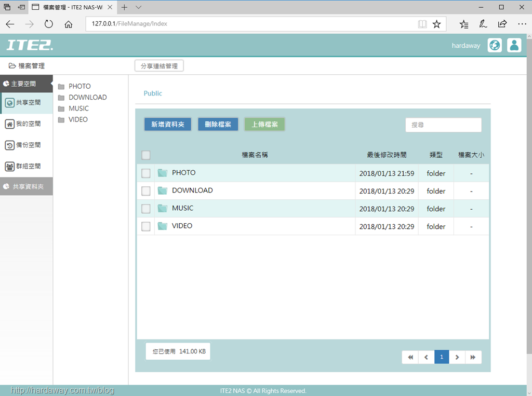Open the DOWNLOAD folder name in table
Viewport: 532px width, 396px height.
pos(192,190)
